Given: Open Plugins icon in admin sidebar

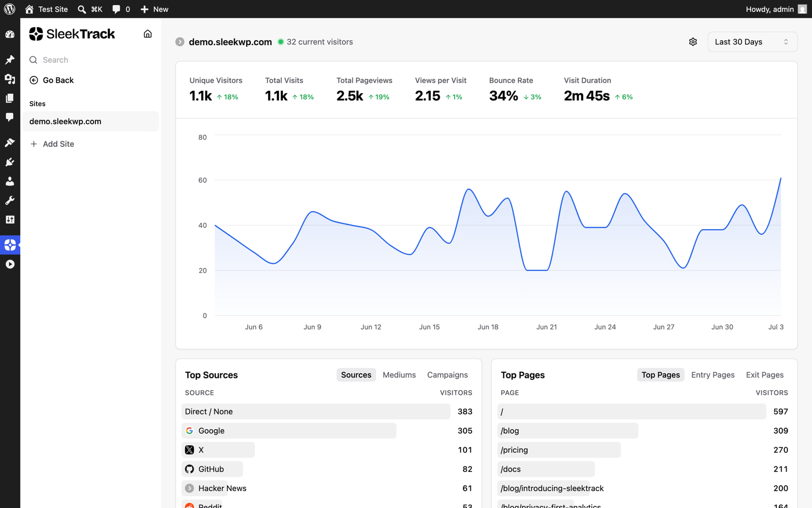Looking at the screenshot, I should pyautogui.click(x=10, y=162).
